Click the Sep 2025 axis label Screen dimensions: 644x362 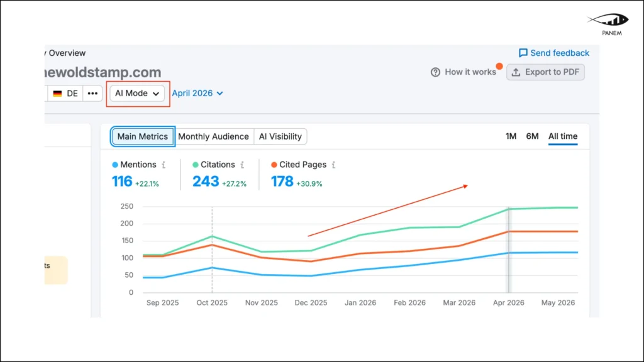[x=163, y=303]
